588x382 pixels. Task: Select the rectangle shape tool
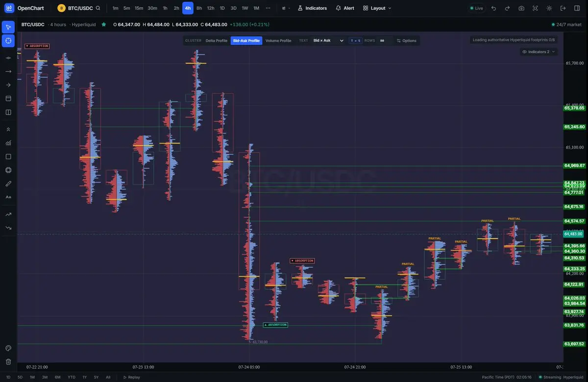[x=8, y=156]
